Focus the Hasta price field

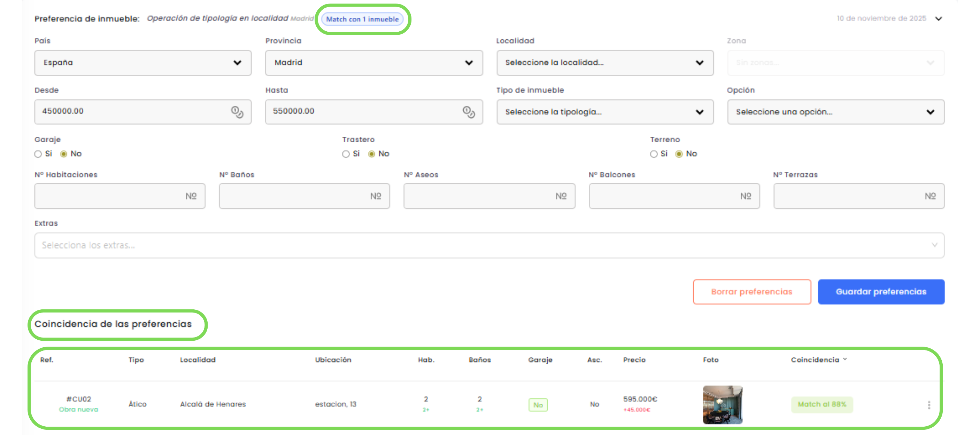[x=373, y=112]
